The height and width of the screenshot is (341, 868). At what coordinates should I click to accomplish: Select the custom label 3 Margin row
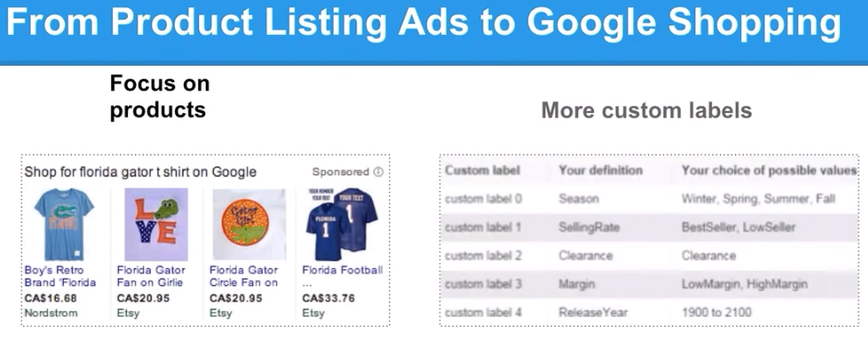[649, 284]
